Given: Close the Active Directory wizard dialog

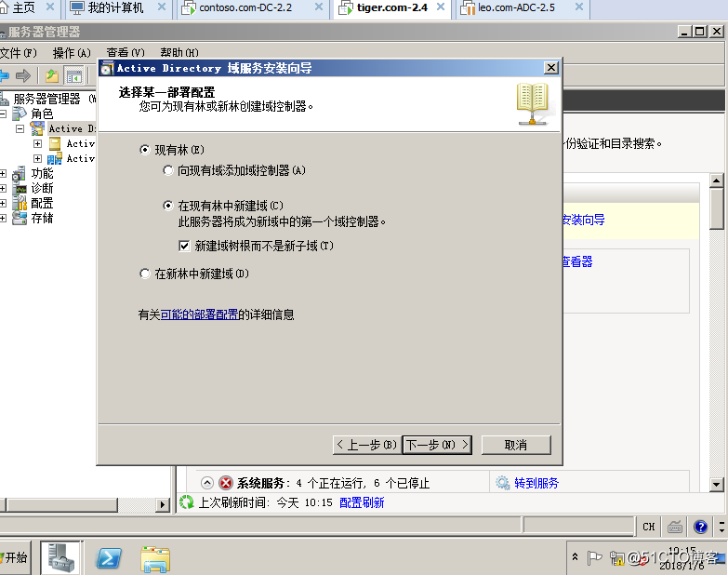Looking at the screenshot, I should [x=550, y=68].
